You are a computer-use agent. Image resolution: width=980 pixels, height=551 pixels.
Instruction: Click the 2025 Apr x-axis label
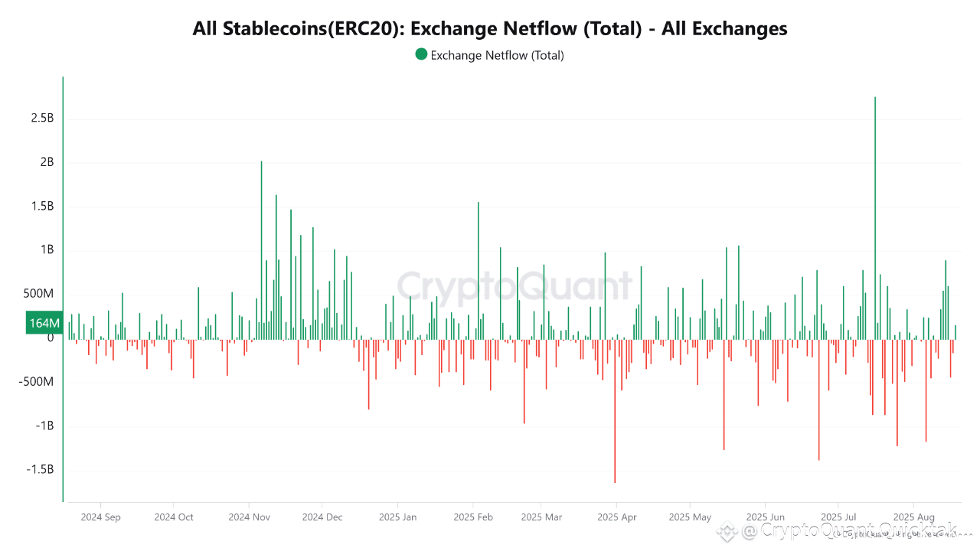(x=616, y=517)
